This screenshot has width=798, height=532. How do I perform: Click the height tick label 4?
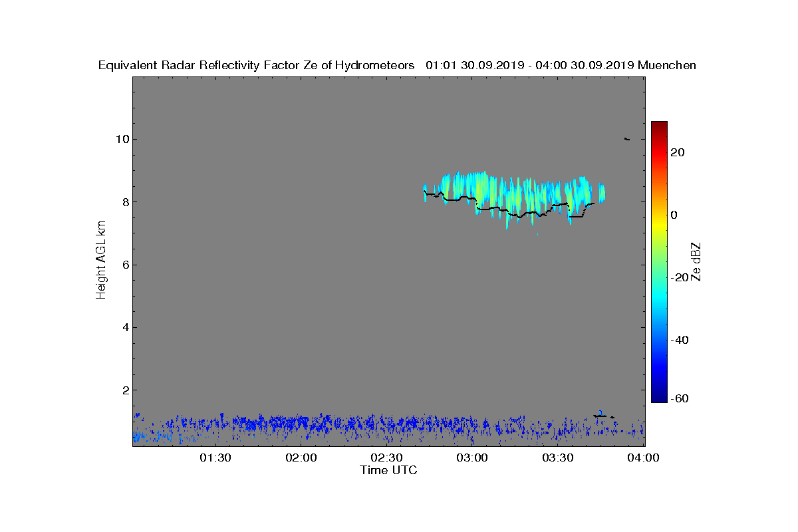125,327
